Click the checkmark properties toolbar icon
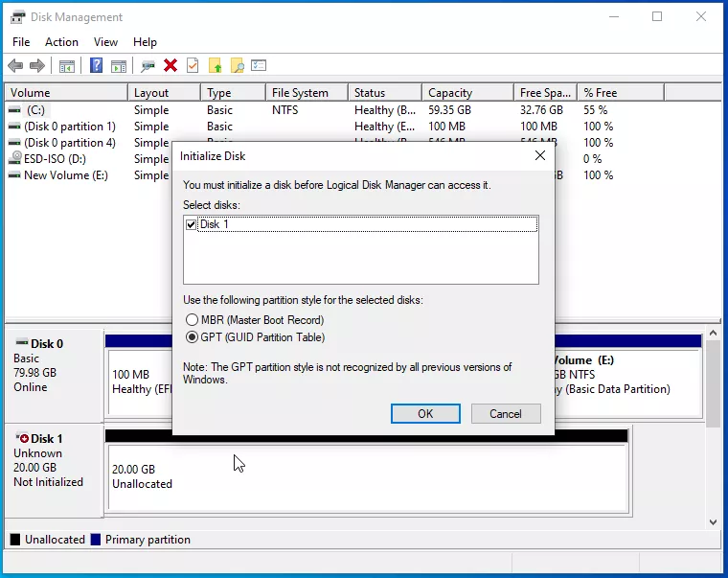Viewport: 728px width, 578px height. [193, 65]
